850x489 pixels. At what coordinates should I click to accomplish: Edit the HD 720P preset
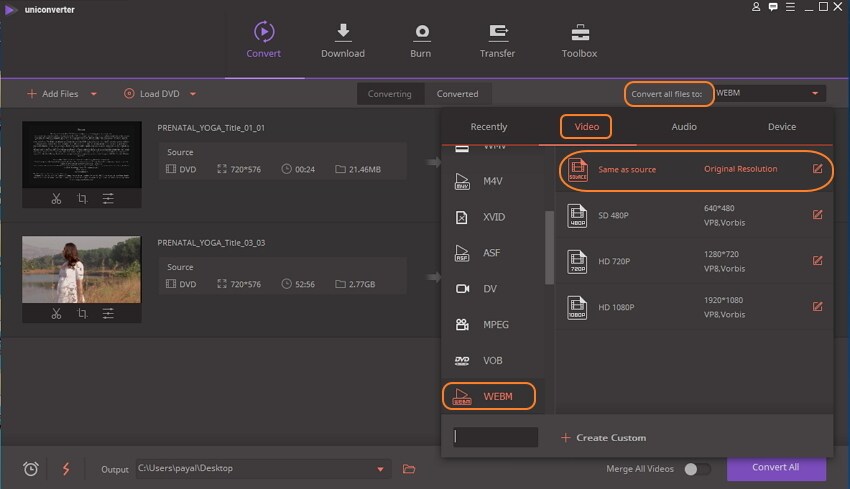(817, 261)
